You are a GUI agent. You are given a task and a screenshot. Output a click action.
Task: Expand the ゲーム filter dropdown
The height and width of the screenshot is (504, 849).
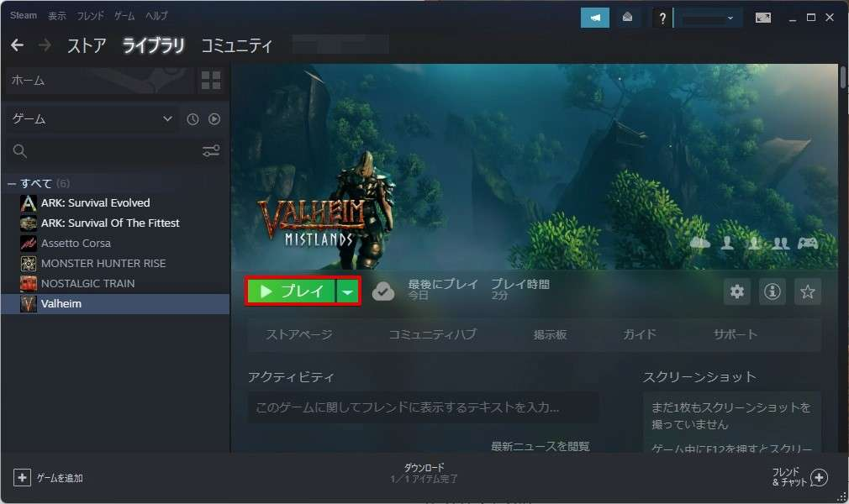coord(92,118)
